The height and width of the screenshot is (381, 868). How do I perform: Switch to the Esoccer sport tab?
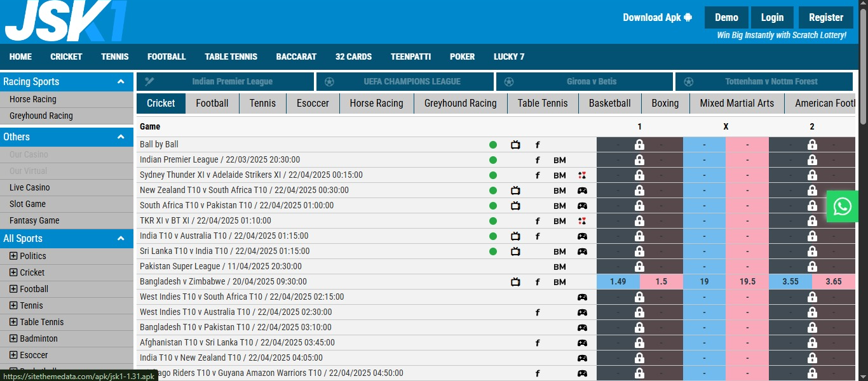(313, 103)
